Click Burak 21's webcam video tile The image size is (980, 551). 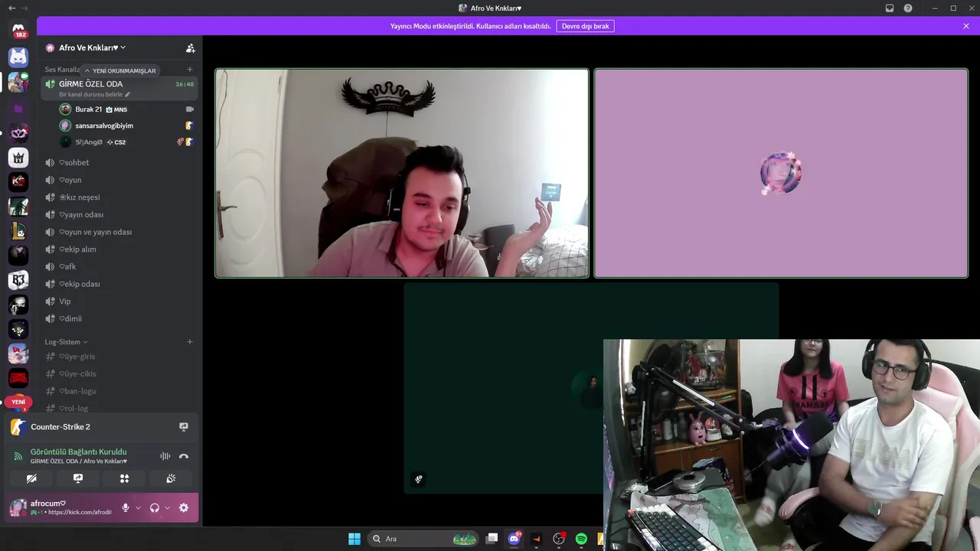[402, 174]
